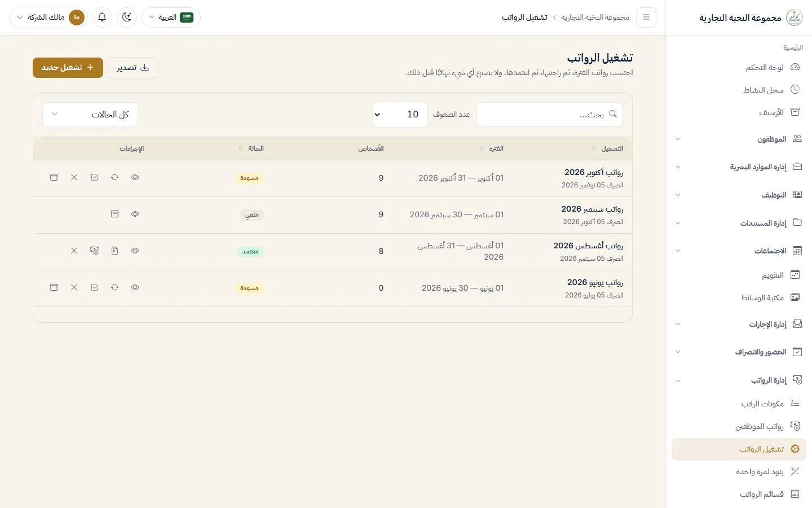Archive the October 2026 payroll run
Viewport: 812px width, 508px height.
coord(54,177)
